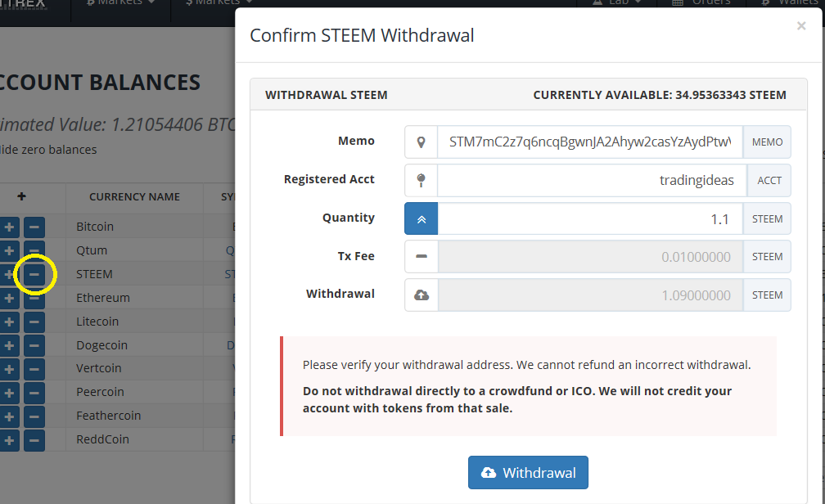Click deposit plus button for ReddCoin

click(x=9, y=440)
